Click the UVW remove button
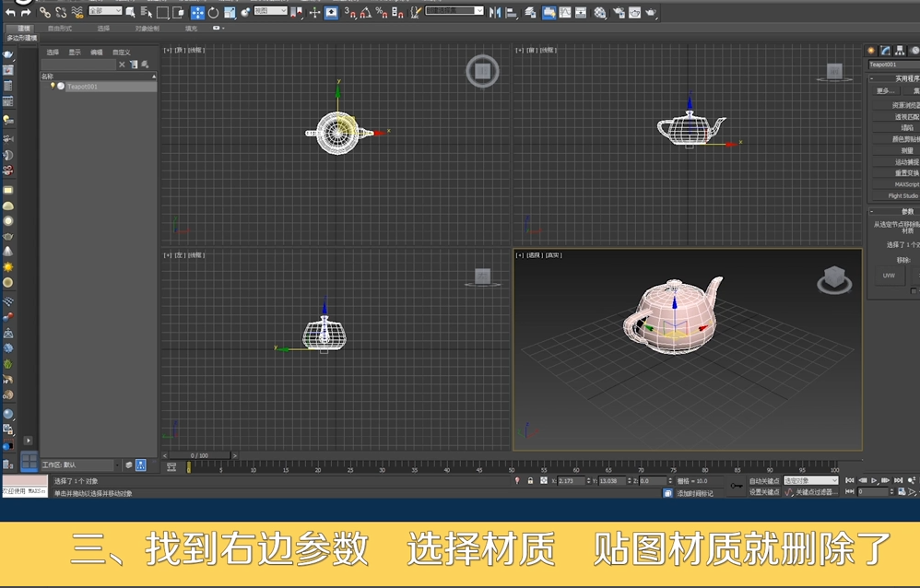This screenshot has height=588, width=920. [x=889, y=276]
